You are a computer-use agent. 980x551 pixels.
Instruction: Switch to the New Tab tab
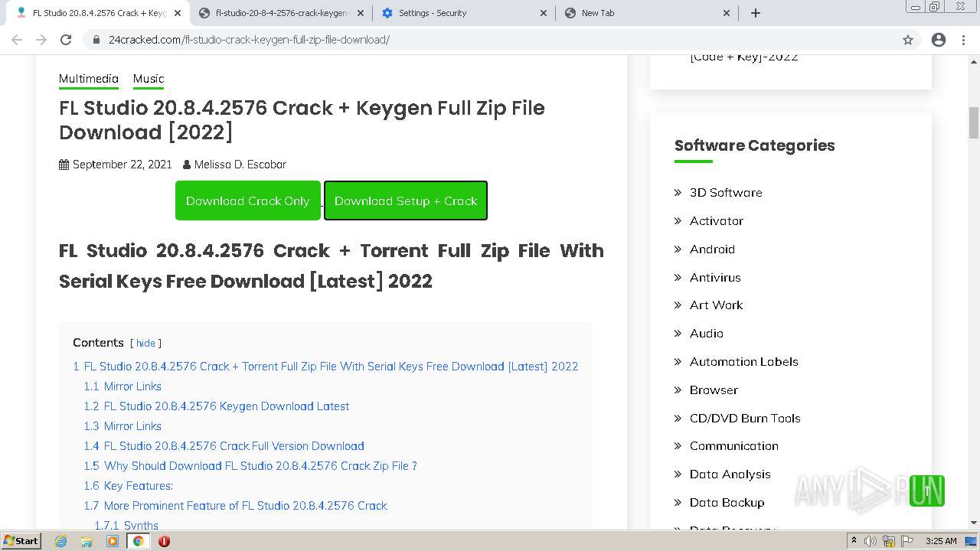[x=647, y=13]
